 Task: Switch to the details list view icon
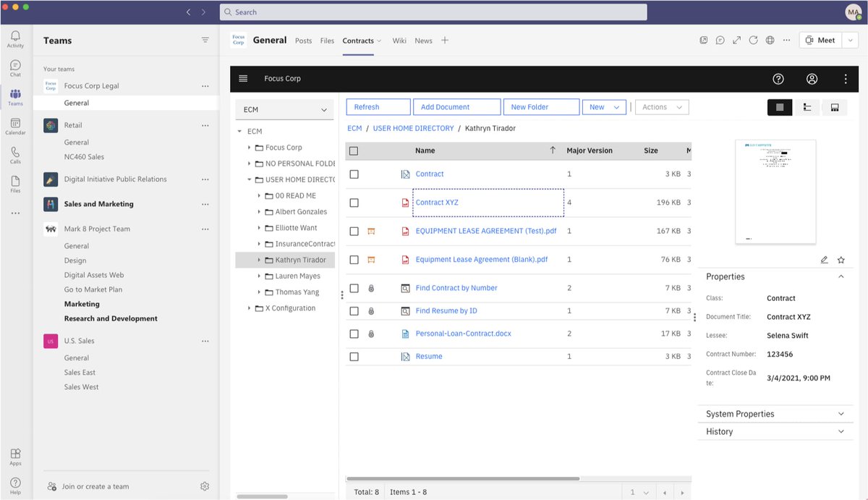click(x=780, y=107)
